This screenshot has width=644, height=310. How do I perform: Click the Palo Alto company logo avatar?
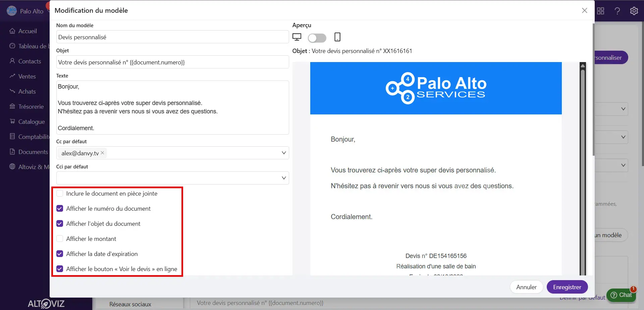pyautogui.click(x=12, y=11)
